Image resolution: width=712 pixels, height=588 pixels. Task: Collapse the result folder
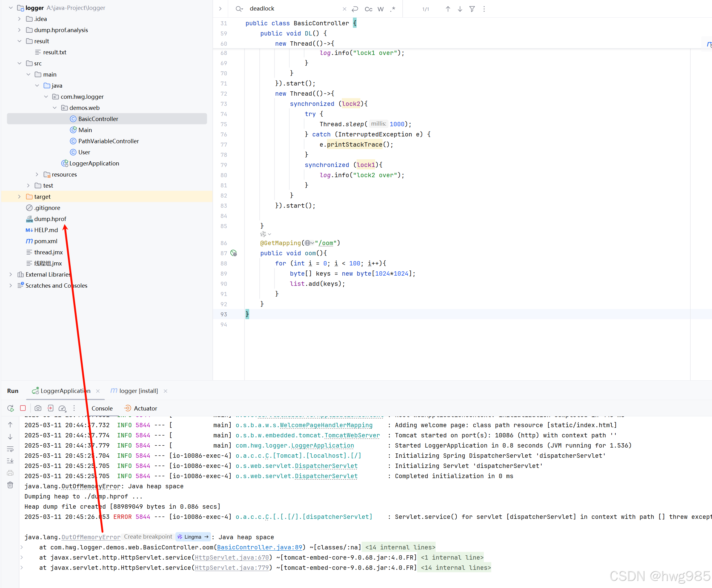(19, 41)
